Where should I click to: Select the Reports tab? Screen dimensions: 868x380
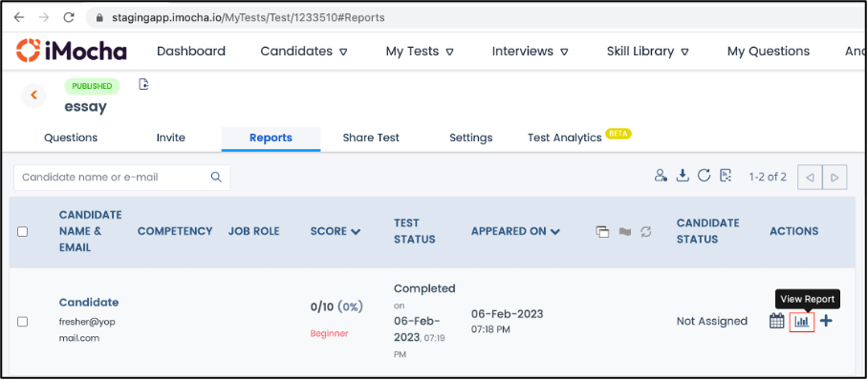[271, 138]
